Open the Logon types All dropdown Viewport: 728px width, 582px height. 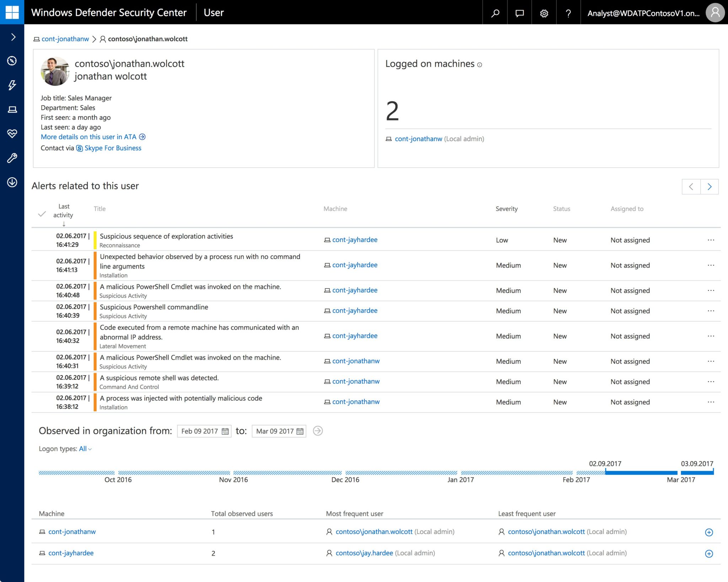pyautogui.click(x=85, y=449)
